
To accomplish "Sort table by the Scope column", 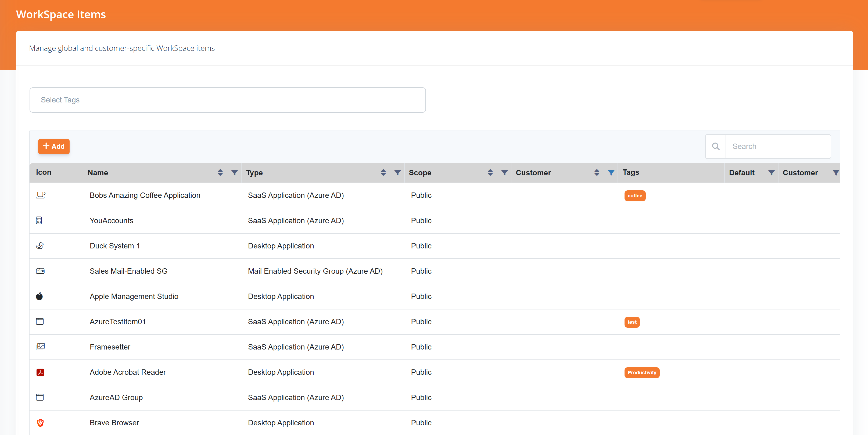I will point(490,173).
